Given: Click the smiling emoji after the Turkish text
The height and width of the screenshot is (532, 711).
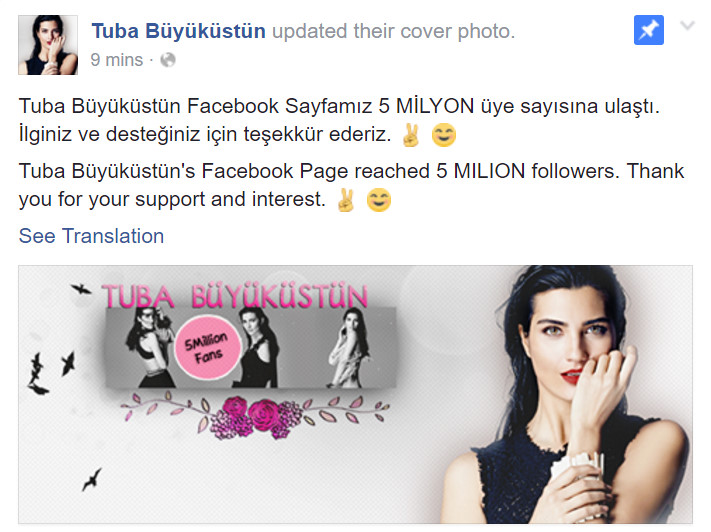Looking at the screenshot, I should point(443,135).
